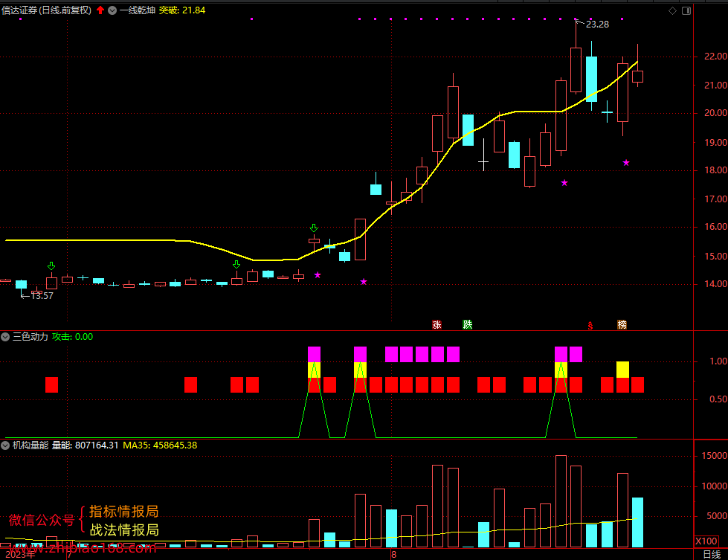
Task: Click the 突破: 21.84 value
Action: tap(182, 10)
